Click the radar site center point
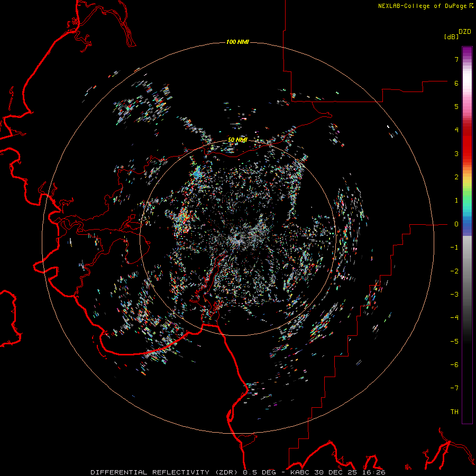This screenshot has width=476, height=476. (238, 237)
